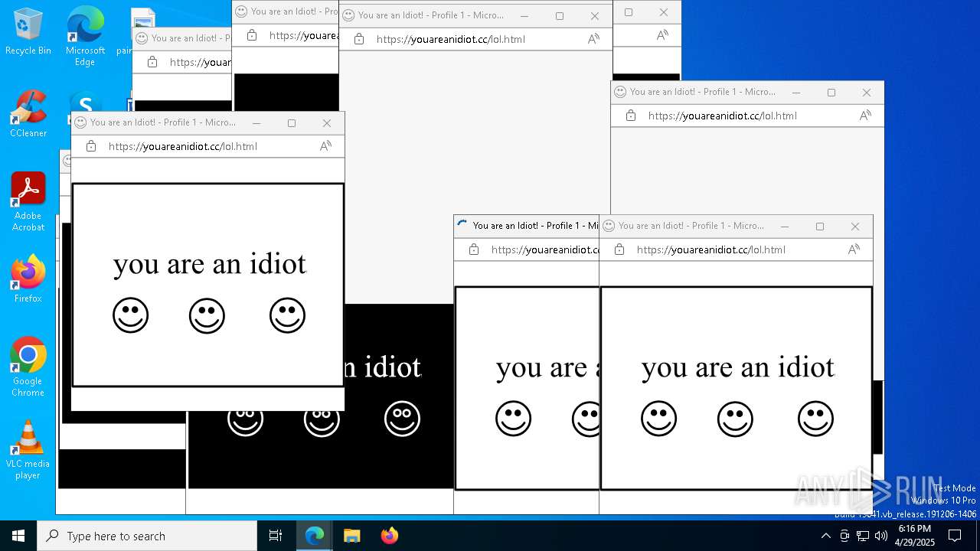
Task: Close the partially hidden top-right window
Action: click(664, 12)
